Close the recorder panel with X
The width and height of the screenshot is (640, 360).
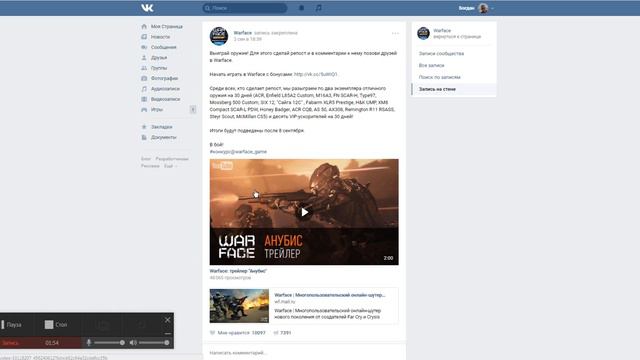[167, 320]
